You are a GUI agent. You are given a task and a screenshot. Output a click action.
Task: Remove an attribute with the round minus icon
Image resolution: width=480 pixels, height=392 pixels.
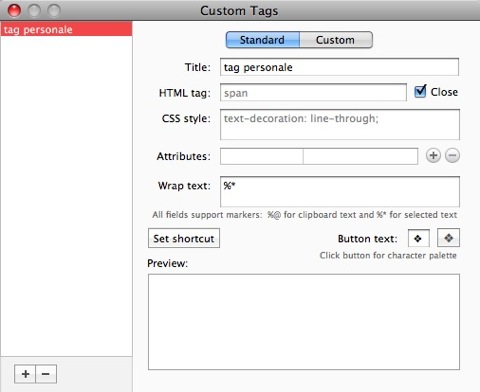tap(452, 155)
